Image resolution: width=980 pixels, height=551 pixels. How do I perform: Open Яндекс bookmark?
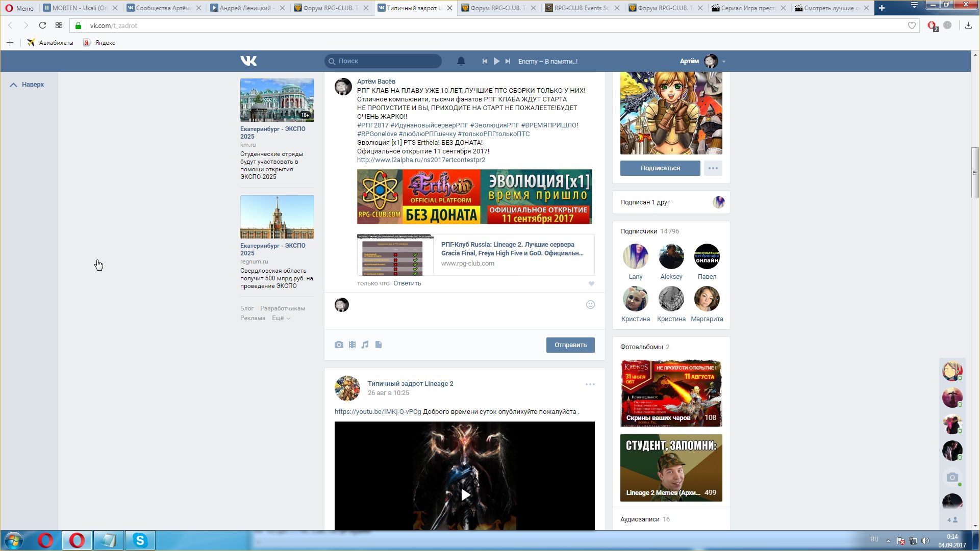pyautogui.click(x=99, y=43)
